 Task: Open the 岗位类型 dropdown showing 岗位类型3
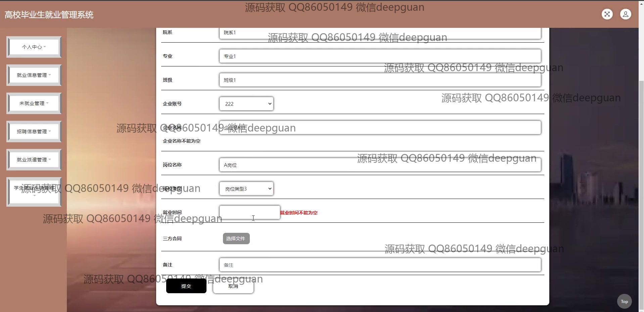(x=246, y=189)
